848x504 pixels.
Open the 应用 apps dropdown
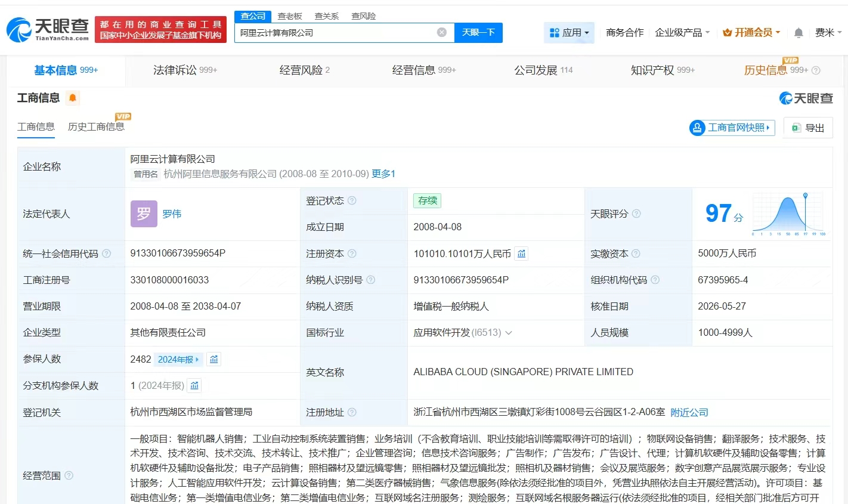point(570,33)
